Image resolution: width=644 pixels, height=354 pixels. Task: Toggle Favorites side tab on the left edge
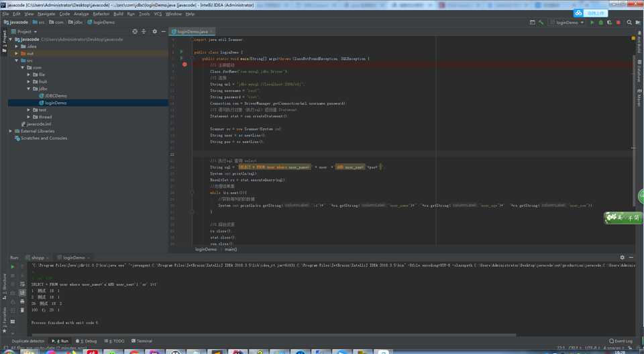(x=4, y=320)
